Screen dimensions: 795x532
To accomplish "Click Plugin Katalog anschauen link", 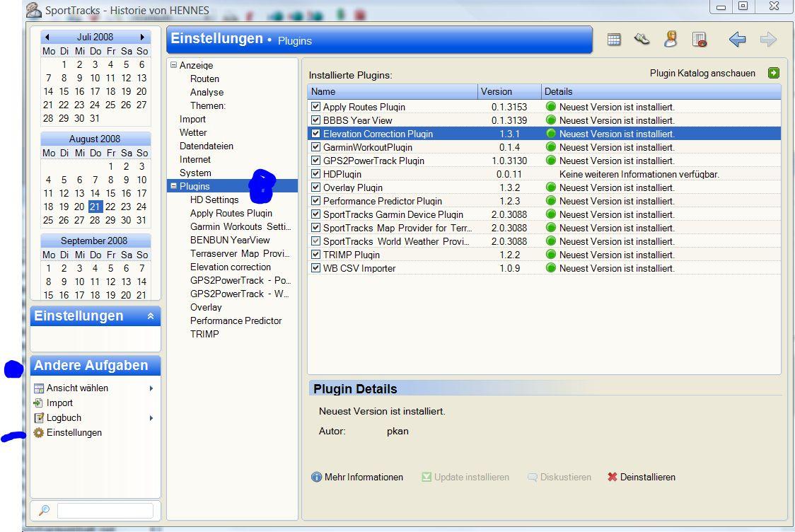I will (702, 73).
